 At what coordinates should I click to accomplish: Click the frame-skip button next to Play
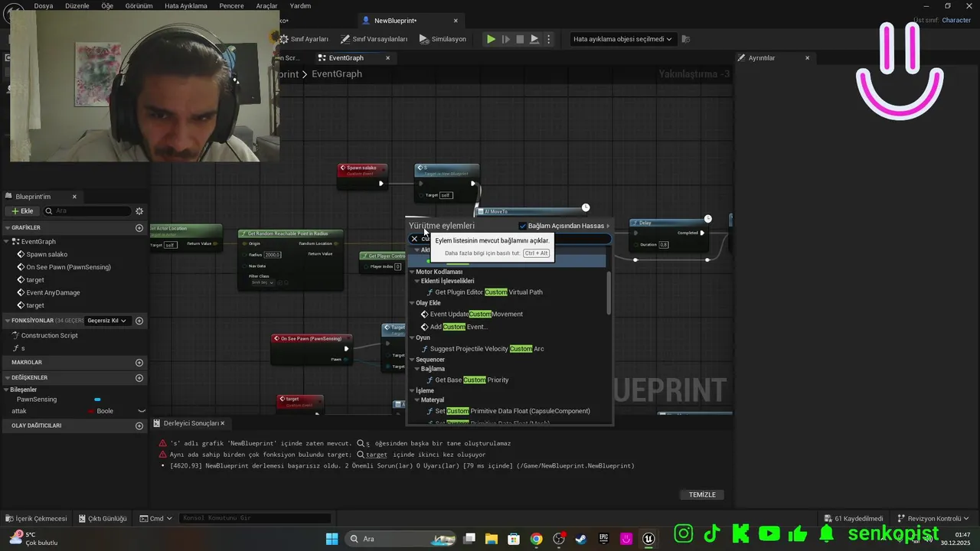tap(506, 39)
